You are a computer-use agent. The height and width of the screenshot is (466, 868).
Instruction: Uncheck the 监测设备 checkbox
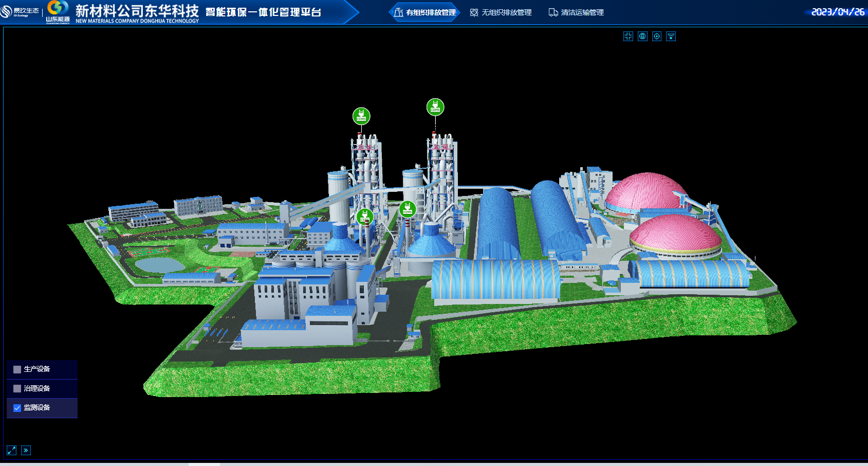[x=17, y=408]
